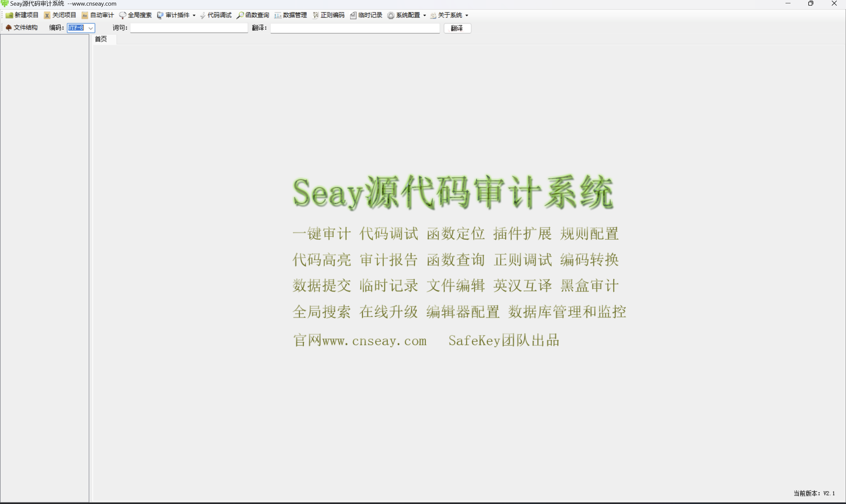Screen dimensions: 846x504
Task: Open 全局搜索 global search
Action: pos(135,15)
